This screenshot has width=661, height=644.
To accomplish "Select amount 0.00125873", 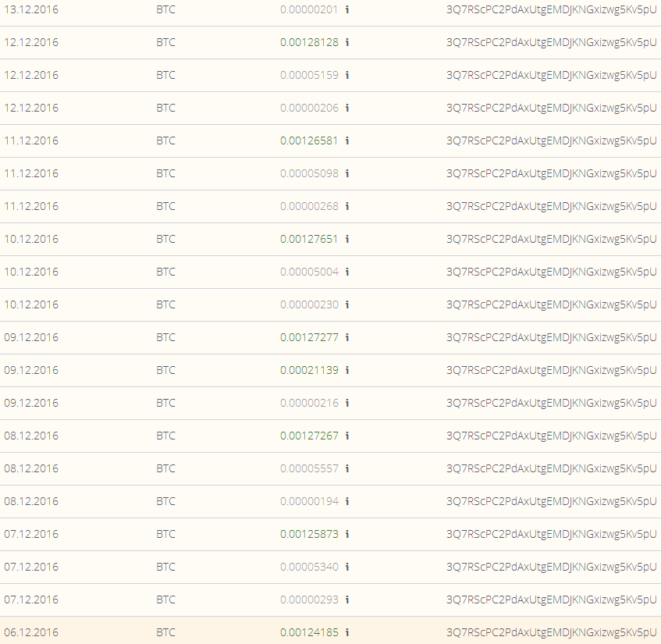I will click(309, 534).
